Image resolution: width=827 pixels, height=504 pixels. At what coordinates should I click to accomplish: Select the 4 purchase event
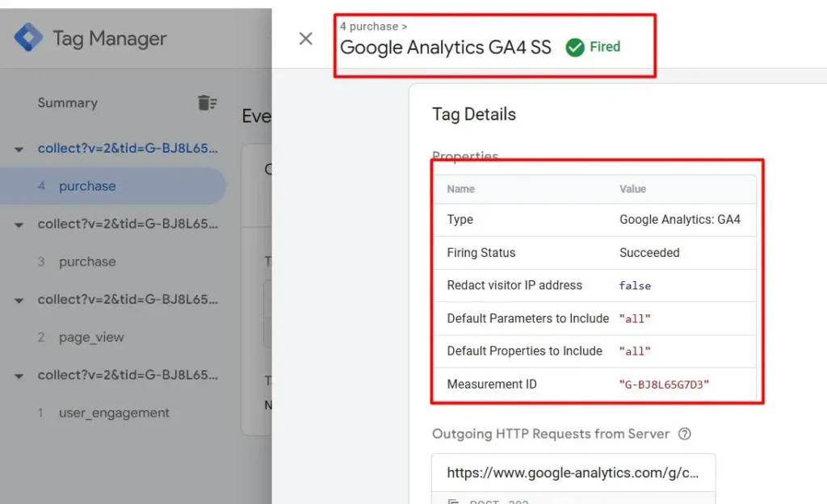87,187
